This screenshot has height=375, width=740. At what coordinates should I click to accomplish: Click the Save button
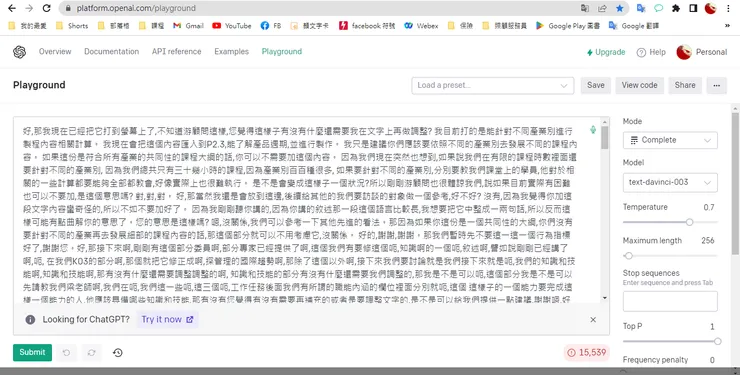pyautogui.click(x=596, y=85)
